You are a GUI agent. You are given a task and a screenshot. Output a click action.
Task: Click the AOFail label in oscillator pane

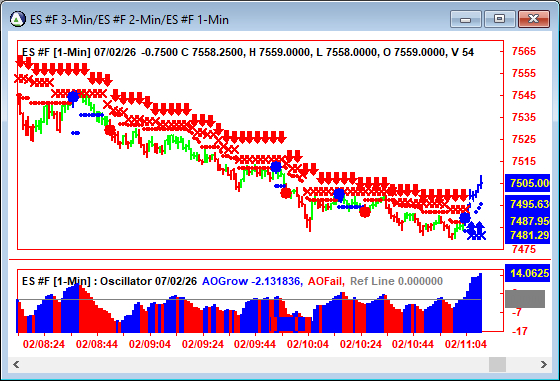coord(326,281)
